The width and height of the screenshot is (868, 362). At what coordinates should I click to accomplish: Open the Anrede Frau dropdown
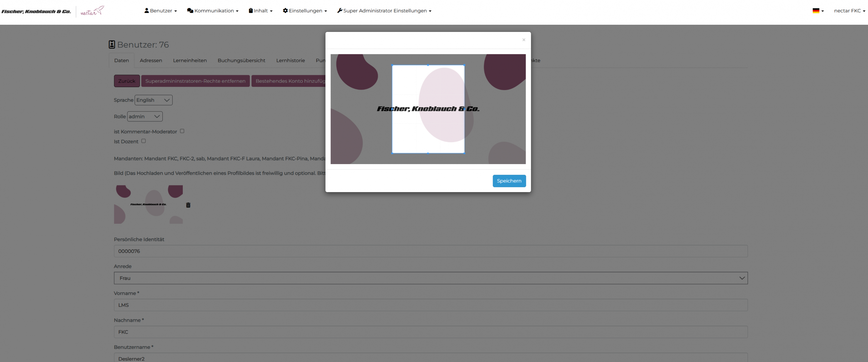[431, 278]
